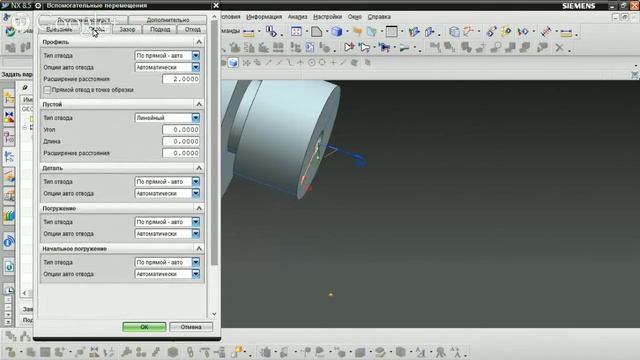Click the hexagon solid icon in bottom toolbar

pos(173,351)
